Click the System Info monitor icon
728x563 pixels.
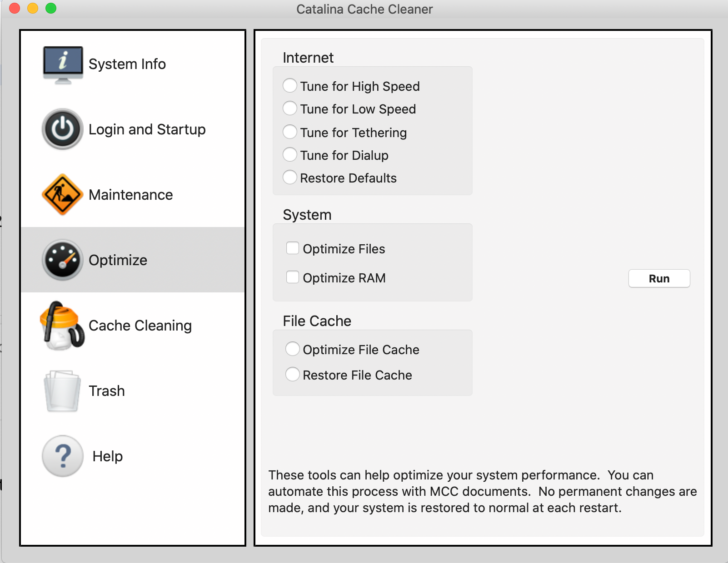63,64
